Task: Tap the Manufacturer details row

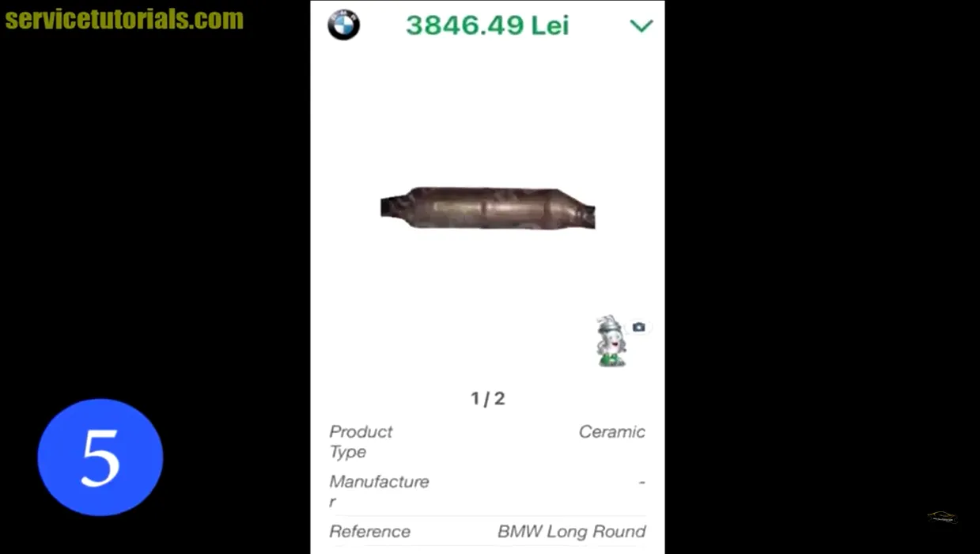Action: click(487, 491)
